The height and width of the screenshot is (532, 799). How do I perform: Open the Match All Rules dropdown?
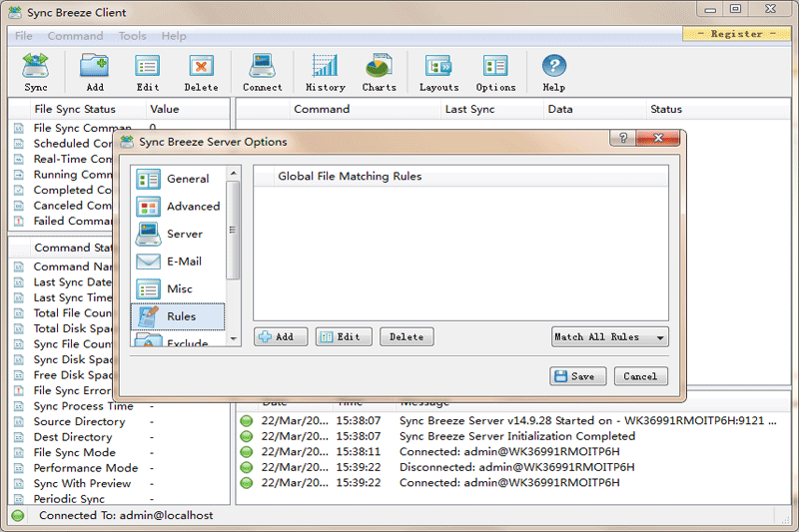click(x=610, y=336)
